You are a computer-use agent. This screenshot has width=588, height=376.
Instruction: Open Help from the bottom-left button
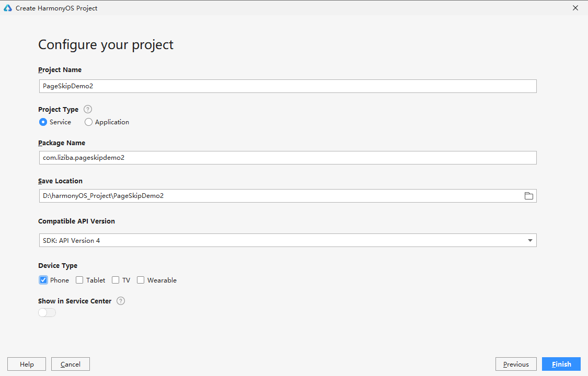(27, 364)
